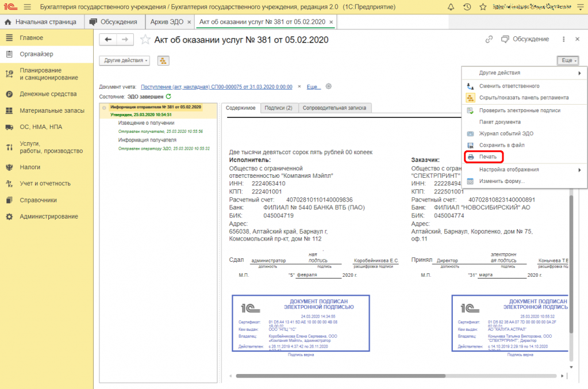588x389 pixels.
Task: Toggle the regulation panel toolbar icon
Action: [163, 60]
